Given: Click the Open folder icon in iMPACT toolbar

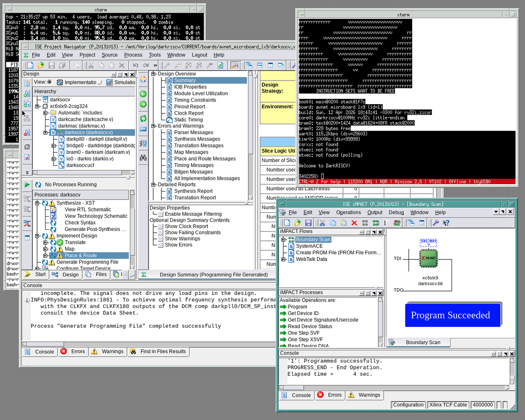Looking at the screenshot, I should pos(297,223).
